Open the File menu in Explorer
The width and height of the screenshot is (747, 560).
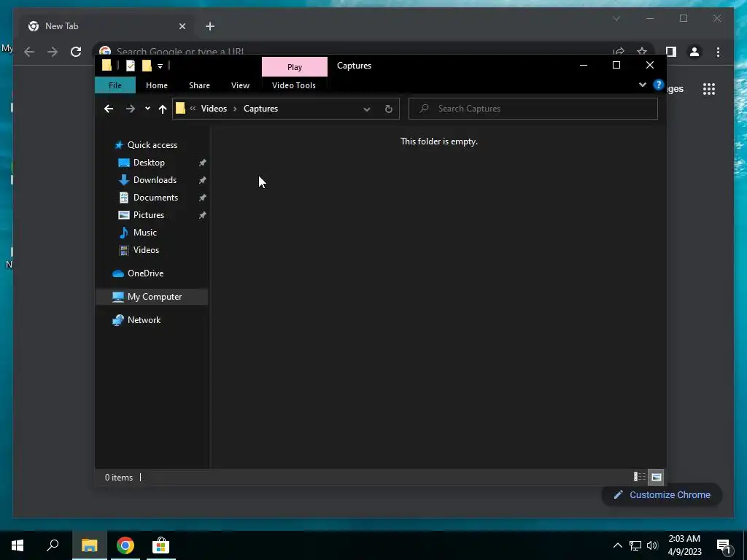pos(115,85)
